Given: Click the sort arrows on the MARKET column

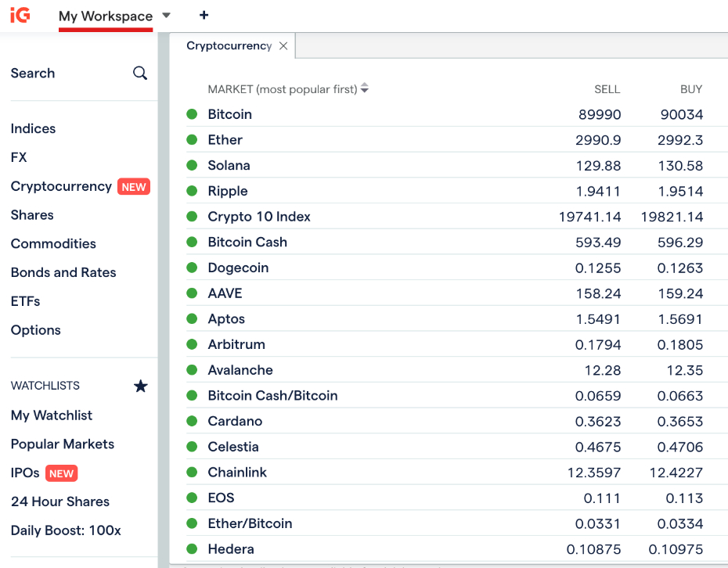Looking at the screenshot, I should (x=364, y=88).
